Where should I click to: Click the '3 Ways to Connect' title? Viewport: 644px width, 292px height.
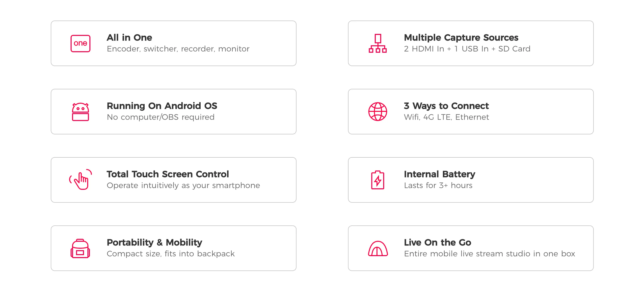point(446,106)
